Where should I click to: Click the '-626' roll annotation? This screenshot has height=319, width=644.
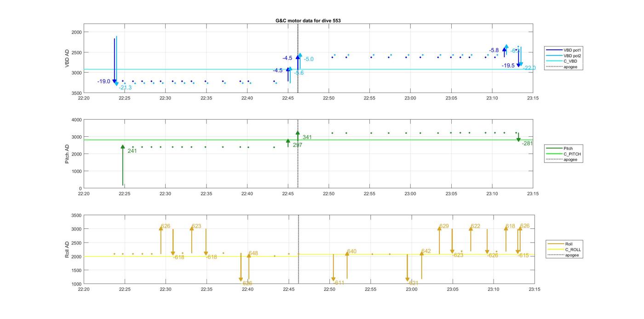pos(493,255)
